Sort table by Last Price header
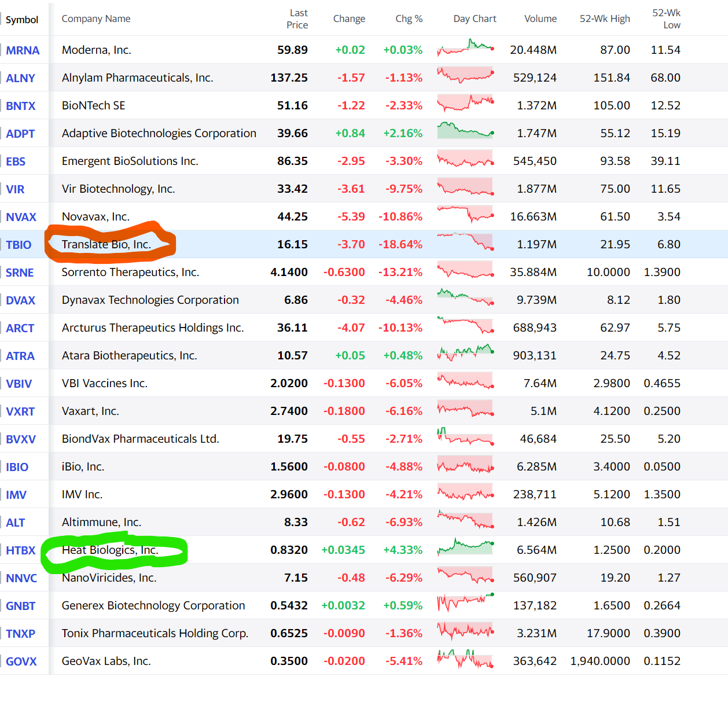 (x=297, y=19)
